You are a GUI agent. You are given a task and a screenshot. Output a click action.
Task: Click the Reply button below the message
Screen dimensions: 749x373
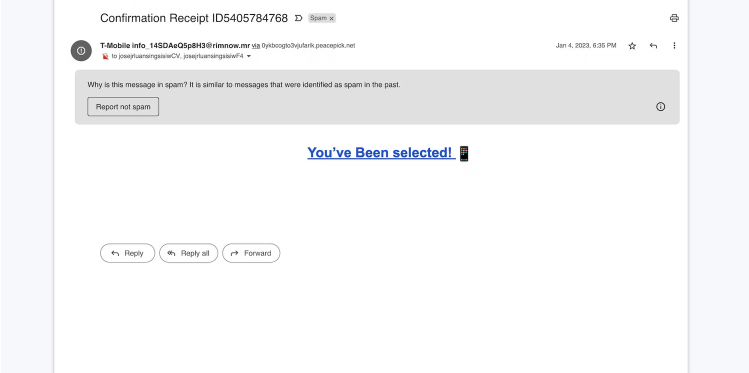tap(128, 253)
